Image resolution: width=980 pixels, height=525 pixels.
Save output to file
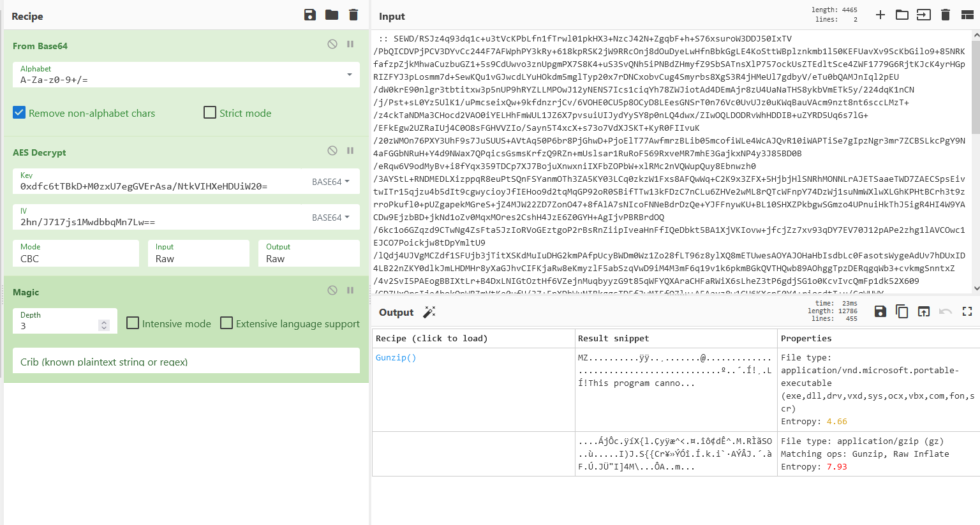(880, 311)
